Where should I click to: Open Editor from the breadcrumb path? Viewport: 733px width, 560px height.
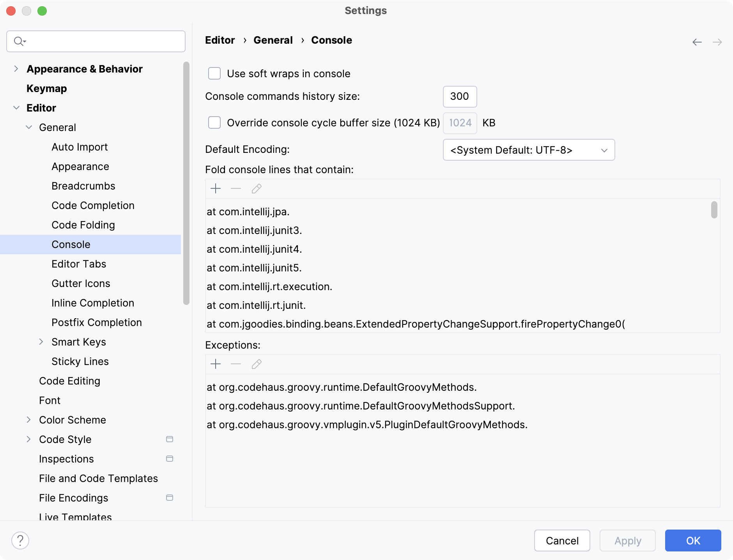click(220, 40)
